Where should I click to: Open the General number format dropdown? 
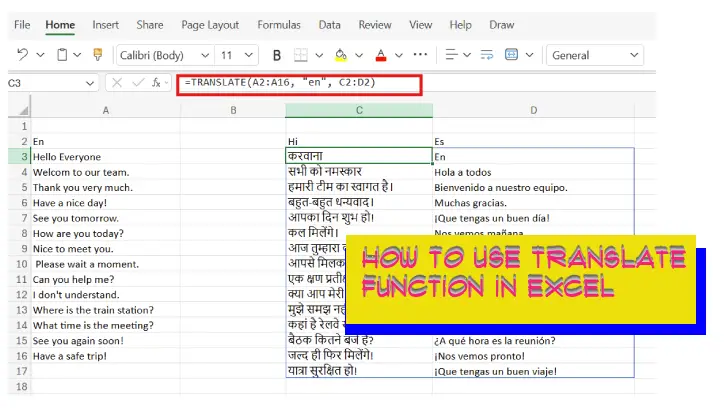coord(595,56)
